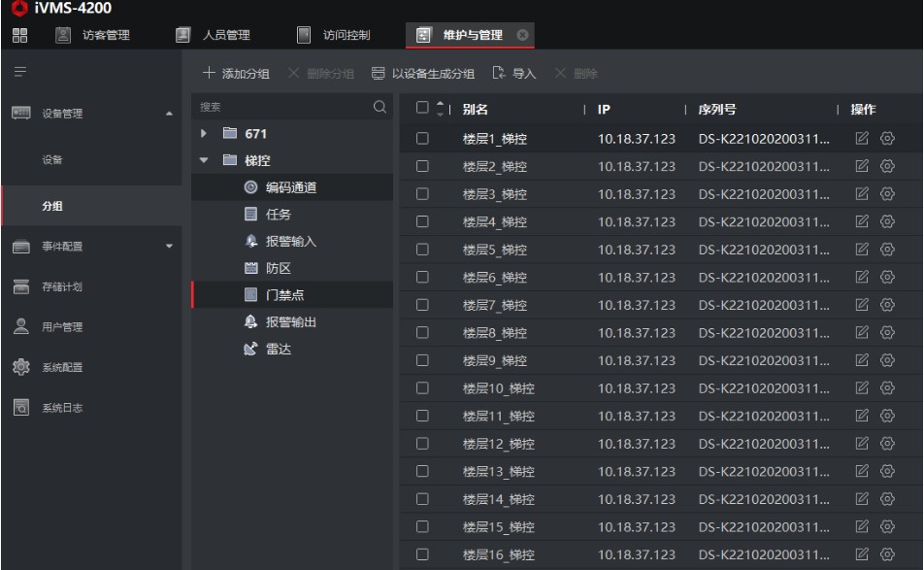Open settings gear for 楼层15_梯控
Screen dimensions: 924x570
click(x=887, y=526)
